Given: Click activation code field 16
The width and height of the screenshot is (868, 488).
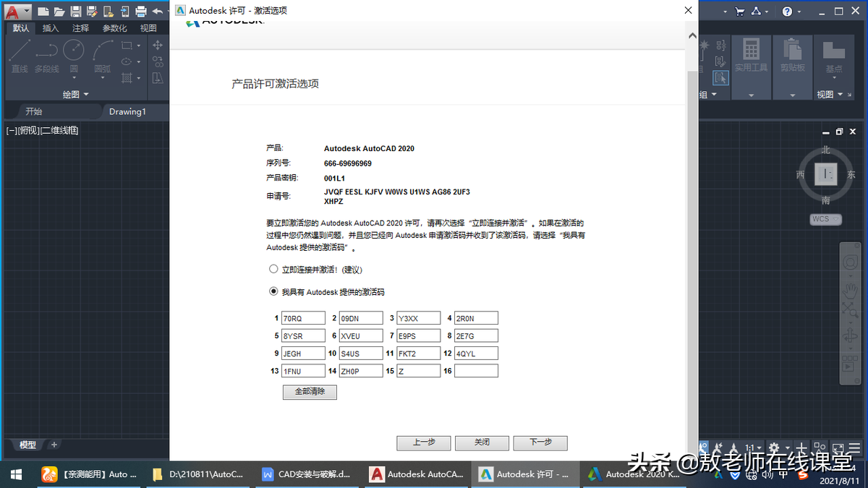Looking at the screenshot, I should pyautogui.click(x=476, y=370).
